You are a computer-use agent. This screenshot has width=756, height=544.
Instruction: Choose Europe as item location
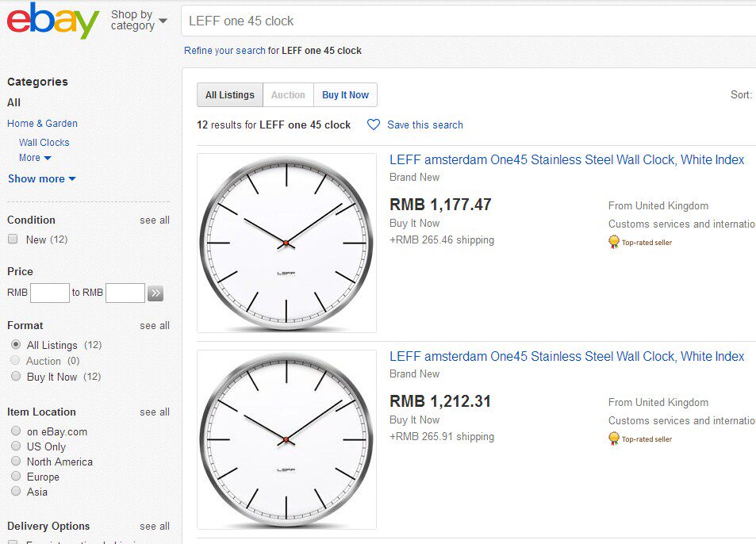16,477
